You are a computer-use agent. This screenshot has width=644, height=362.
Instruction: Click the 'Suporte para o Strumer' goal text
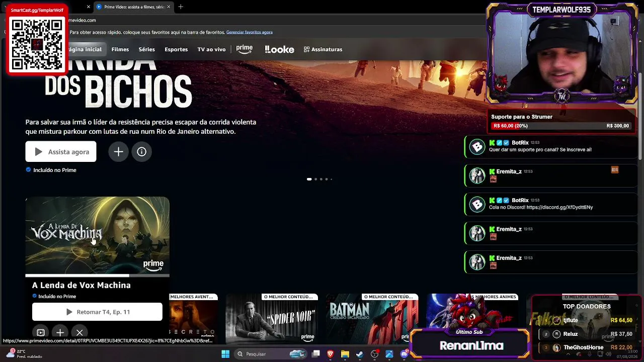pyautogui.click(x=522, y=117)
